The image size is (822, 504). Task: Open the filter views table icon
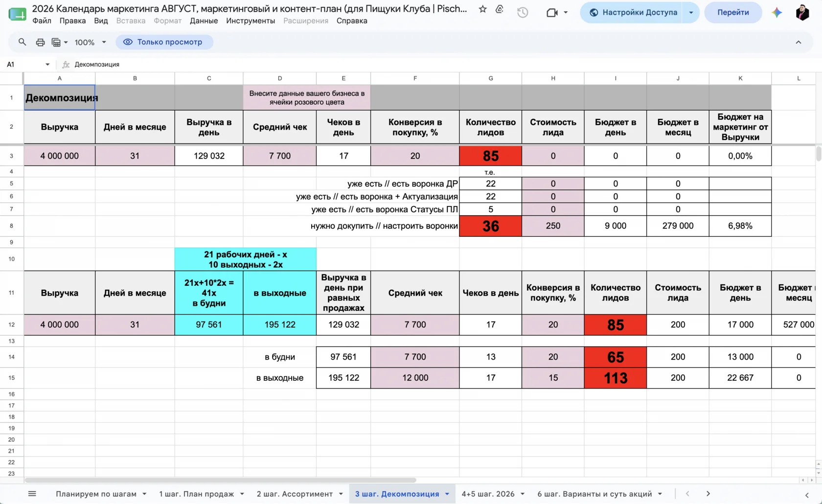[x=56, y=42]
